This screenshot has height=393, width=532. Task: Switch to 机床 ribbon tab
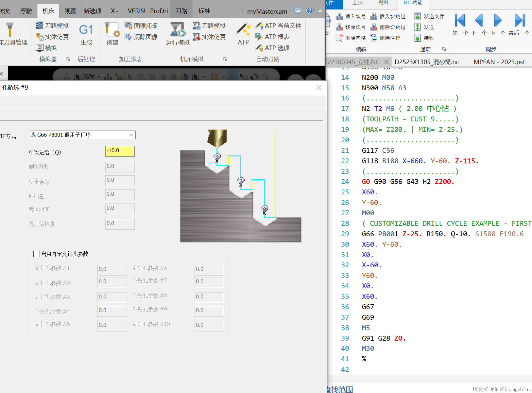[48, 11]
